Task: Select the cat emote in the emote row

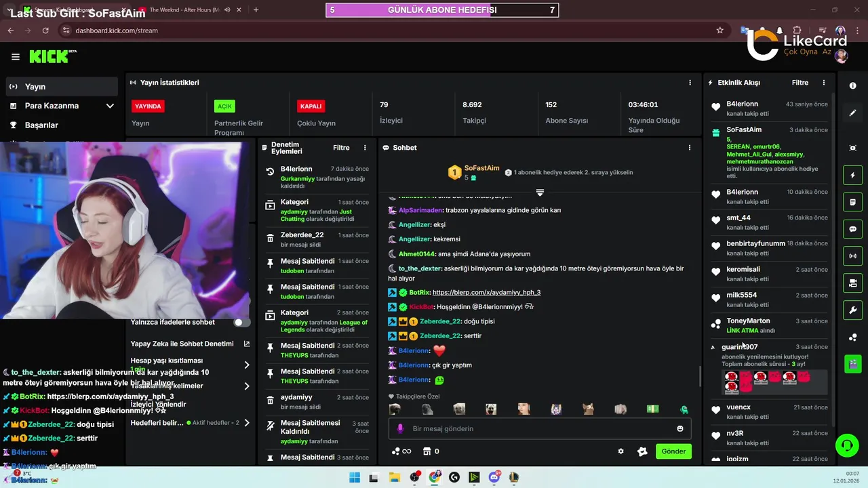Action: pos(588,409)
